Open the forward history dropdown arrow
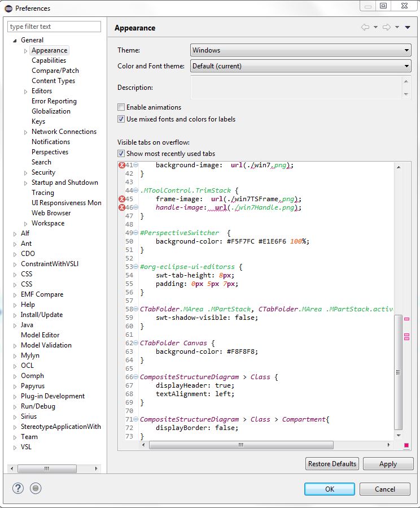 (x=397, y=27)
